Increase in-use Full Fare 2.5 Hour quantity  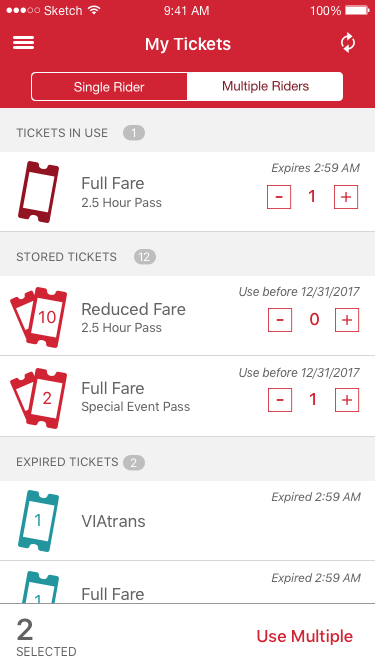[346, 197]
